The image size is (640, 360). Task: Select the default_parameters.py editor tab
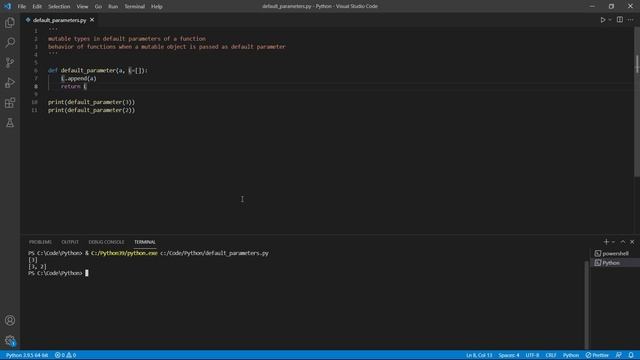(x=60, y=20)
